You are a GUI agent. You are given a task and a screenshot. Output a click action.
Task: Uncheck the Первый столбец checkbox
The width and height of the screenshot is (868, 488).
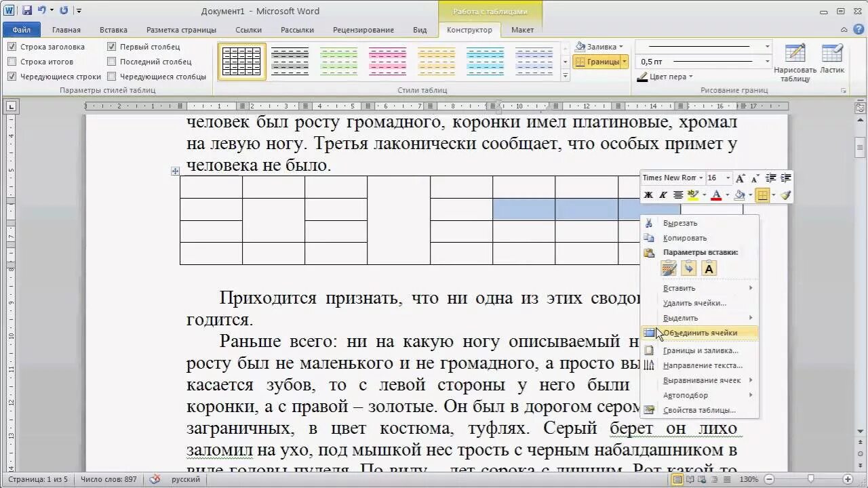(111, 47)
